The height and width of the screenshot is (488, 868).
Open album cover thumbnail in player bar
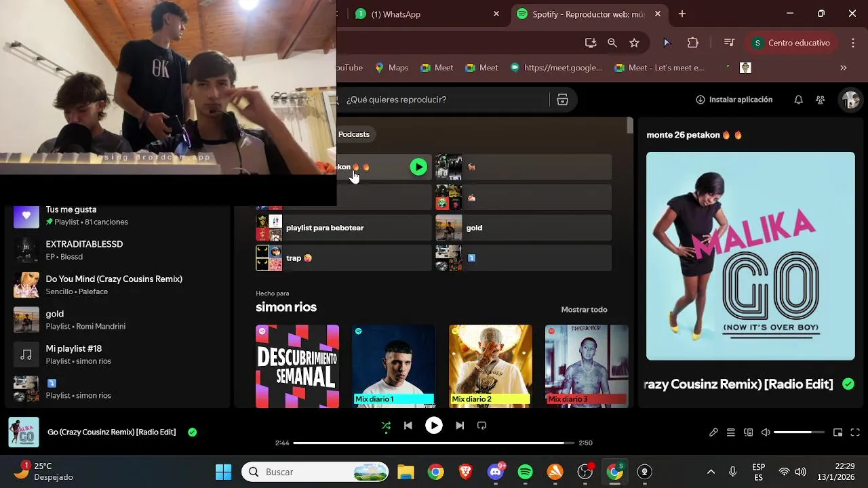click(24, 432)
